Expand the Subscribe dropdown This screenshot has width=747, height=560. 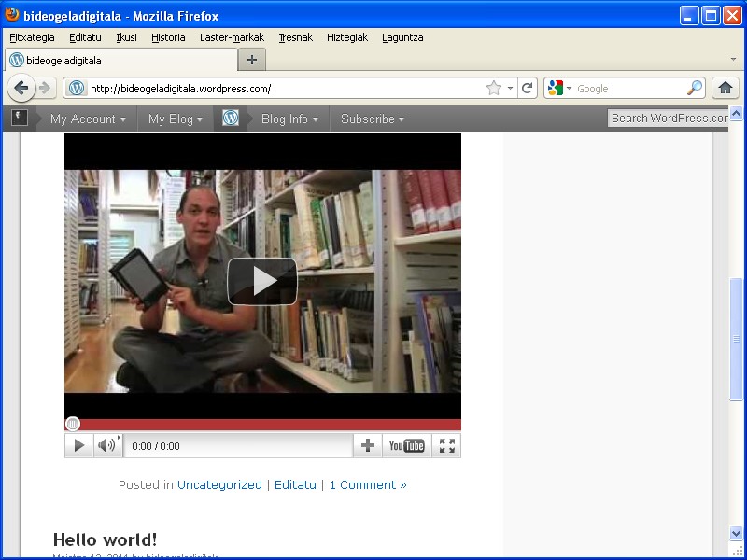coord(372,119)
